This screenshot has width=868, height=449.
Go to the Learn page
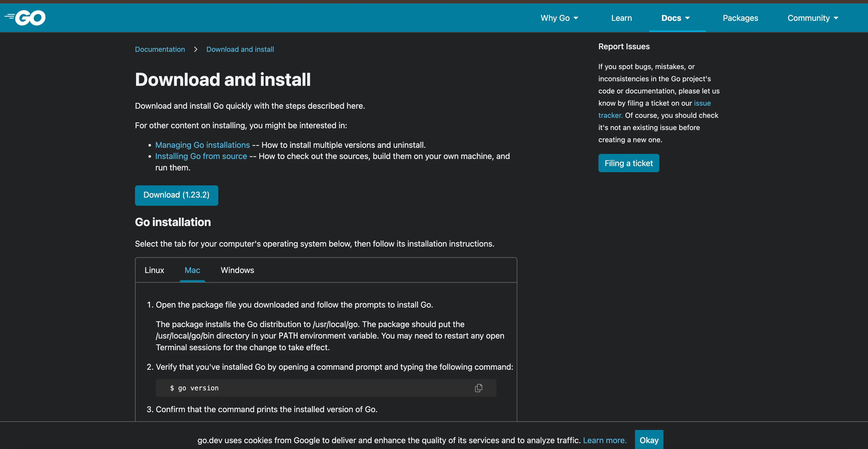tap(621, 18)
